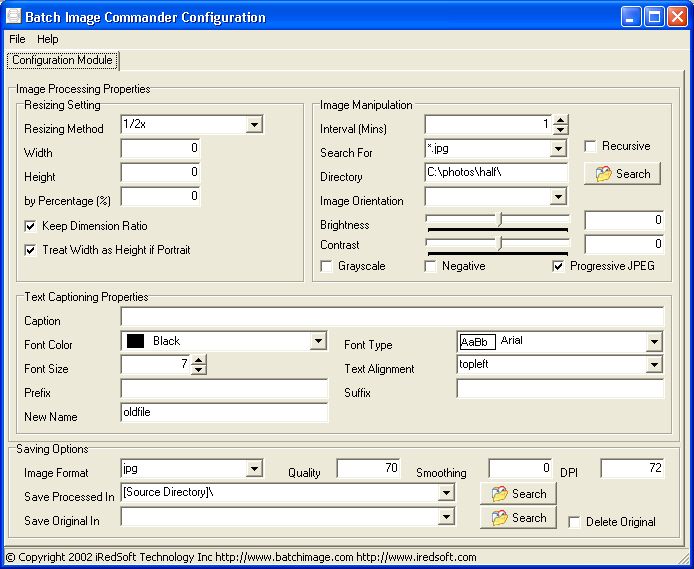Toggle Treat Width as Height if Portrait
Viewport: 694px width, 569px height.
click(x=30, y=250)
